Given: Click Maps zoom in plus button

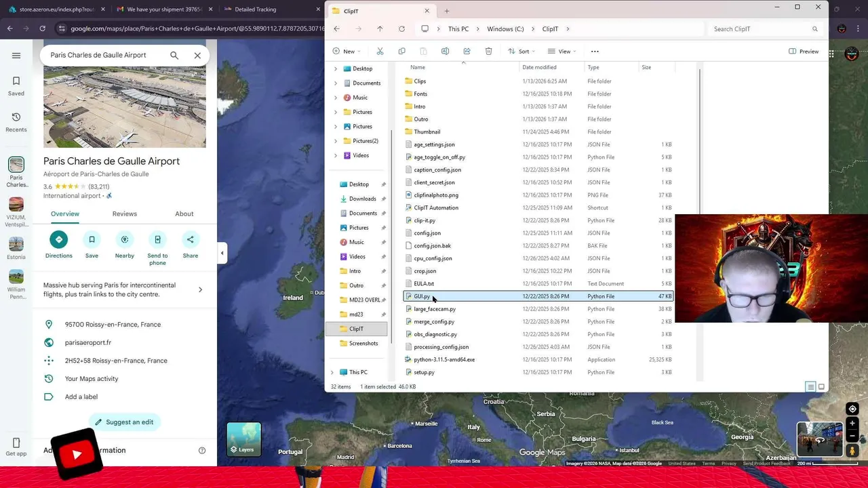Looking at the screenshot, I should pos(852,424).
